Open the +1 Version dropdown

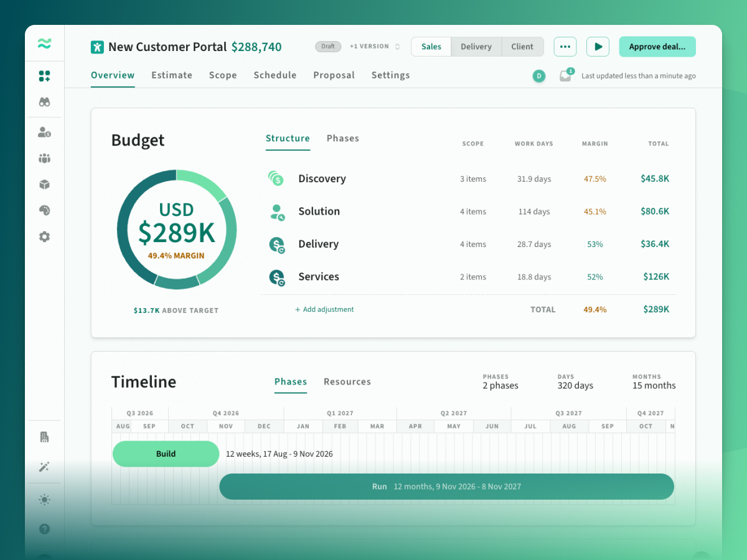[x=375, y=47]
